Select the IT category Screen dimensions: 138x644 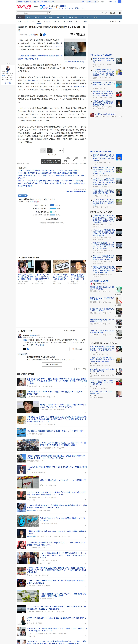[64, 22]
